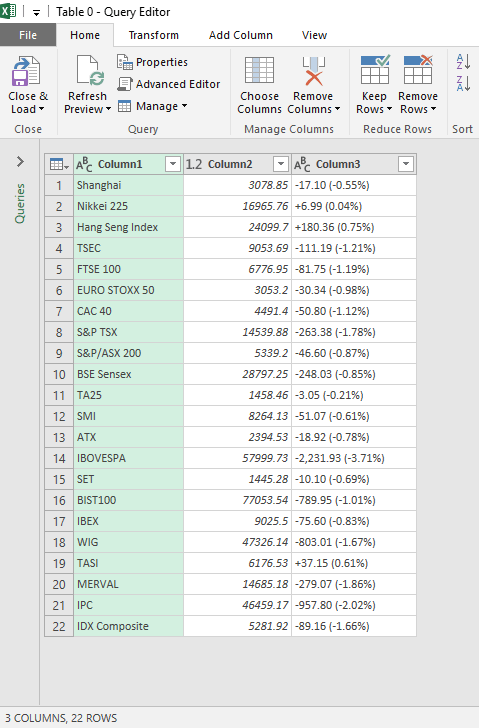Click Column1 text data type icon
The image size is (479, 728).
click(x=84, y=164)
